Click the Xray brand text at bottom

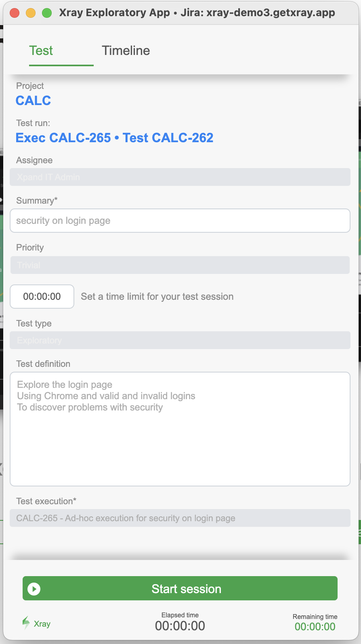pos(42,624)
